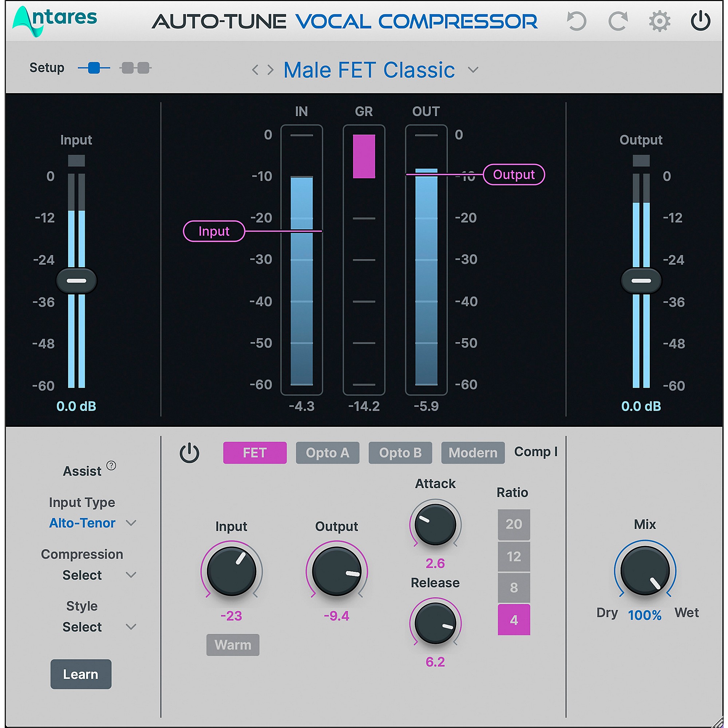Click the undo arrow icon
The width and height of the screenshot is (728, 728).
(577, 21)
